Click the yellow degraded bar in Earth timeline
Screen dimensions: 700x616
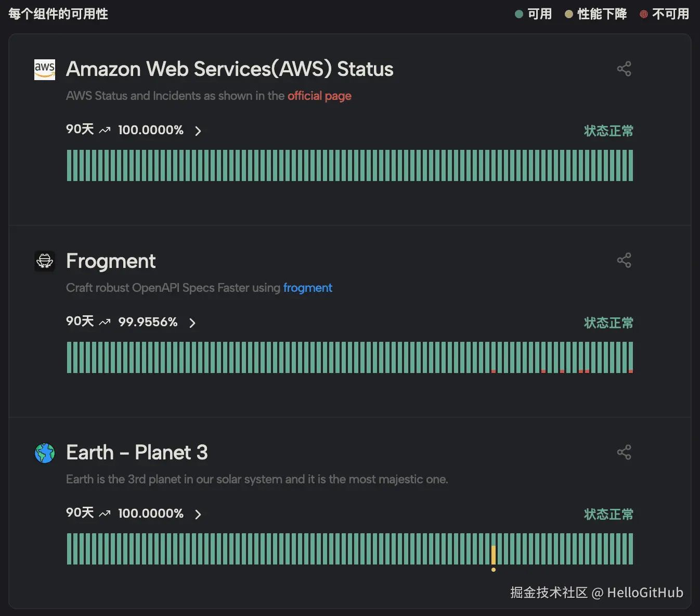pos(494,555)
